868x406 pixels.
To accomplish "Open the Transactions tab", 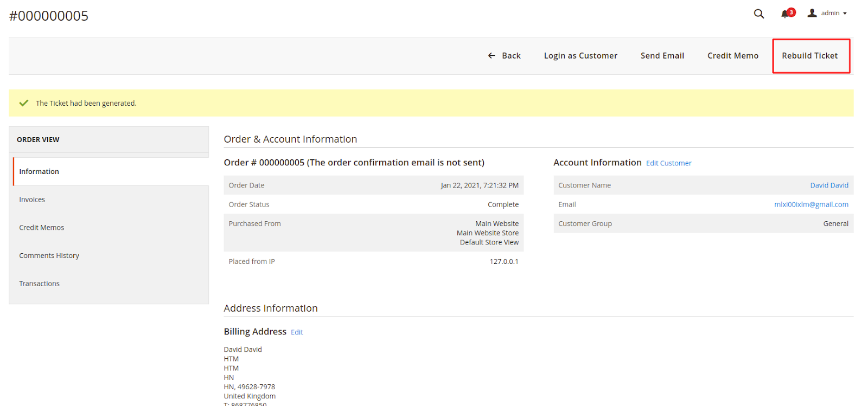I will pos(39,284).
